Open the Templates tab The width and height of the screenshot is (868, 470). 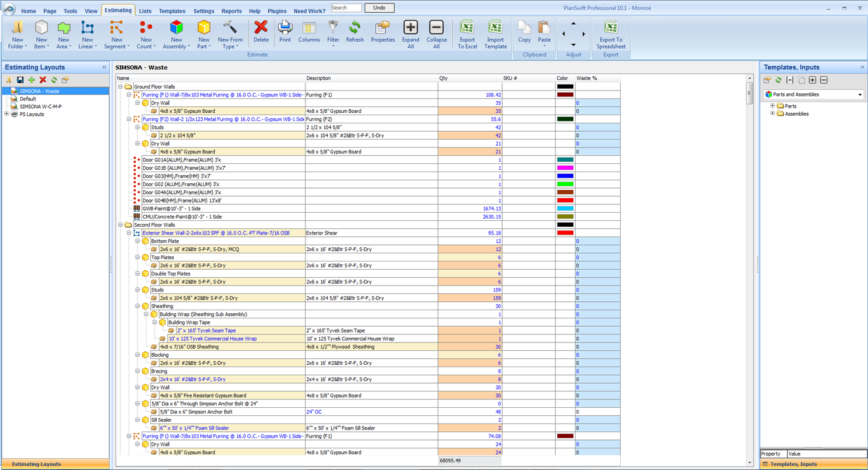pos(172,11)
